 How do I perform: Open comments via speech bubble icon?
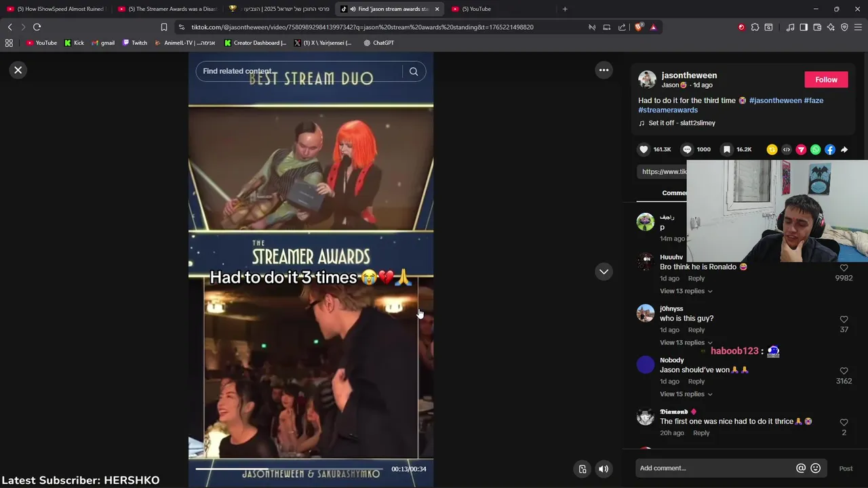tap(687, 150)
